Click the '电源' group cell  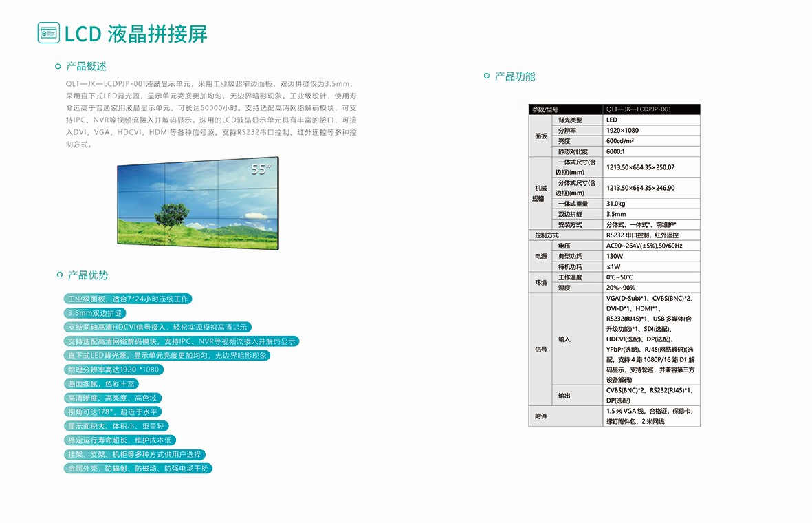[x=540, y=256]
